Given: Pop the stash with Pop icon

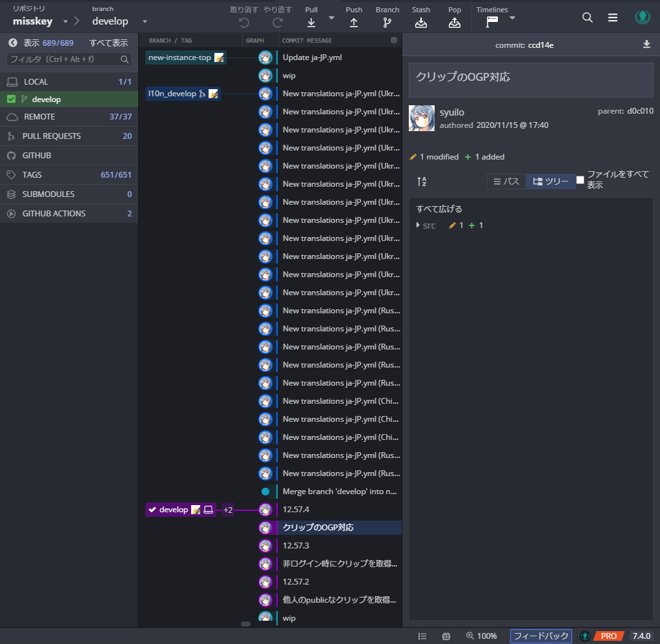Looking at the screenshot, I should [x=455, y=23].
